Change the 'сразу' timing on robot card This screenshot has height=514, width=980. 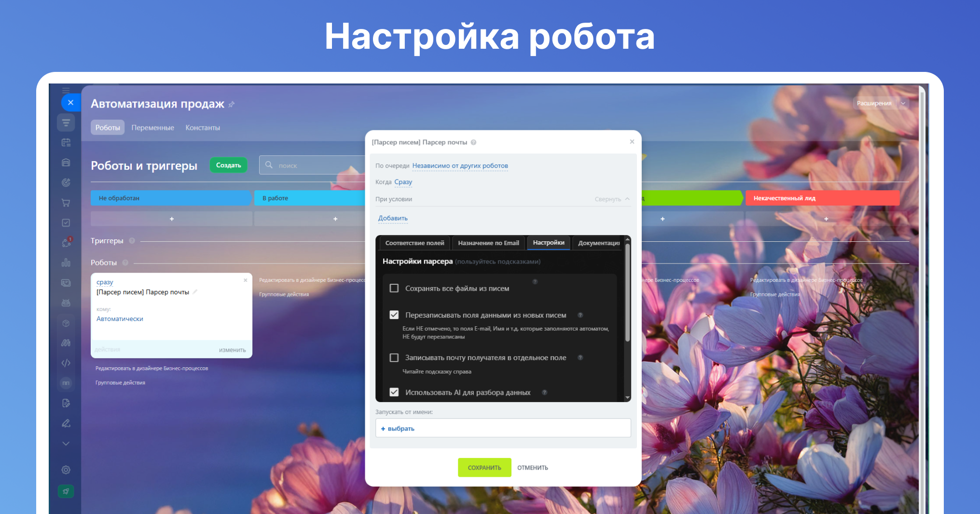(105, 282)
